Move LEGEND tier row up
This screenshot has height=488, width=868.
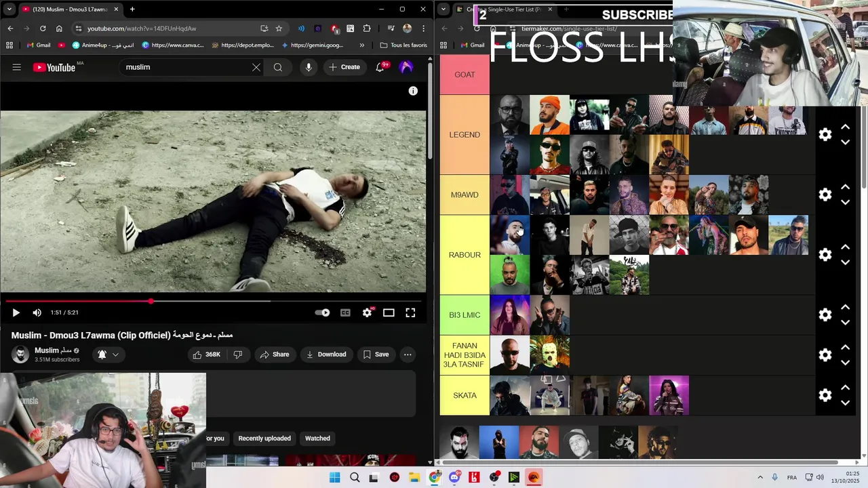[846, 127]
